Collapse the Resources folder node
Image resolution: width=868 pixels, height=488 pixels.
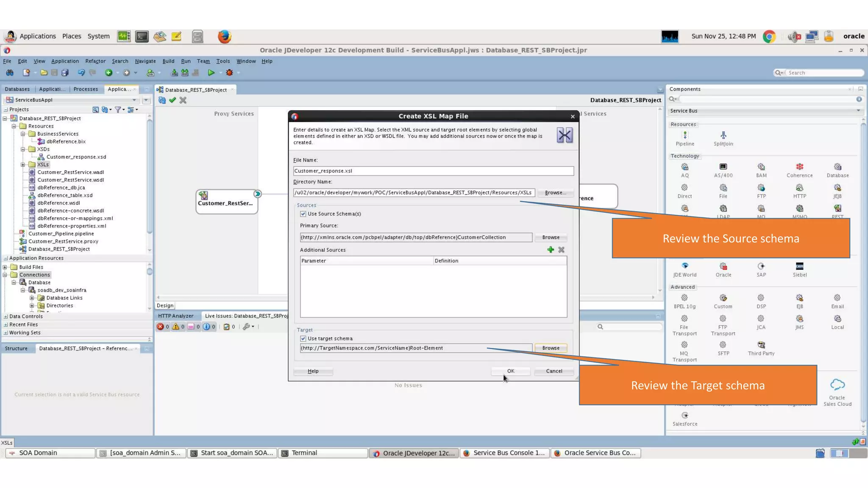click(14, 126)
